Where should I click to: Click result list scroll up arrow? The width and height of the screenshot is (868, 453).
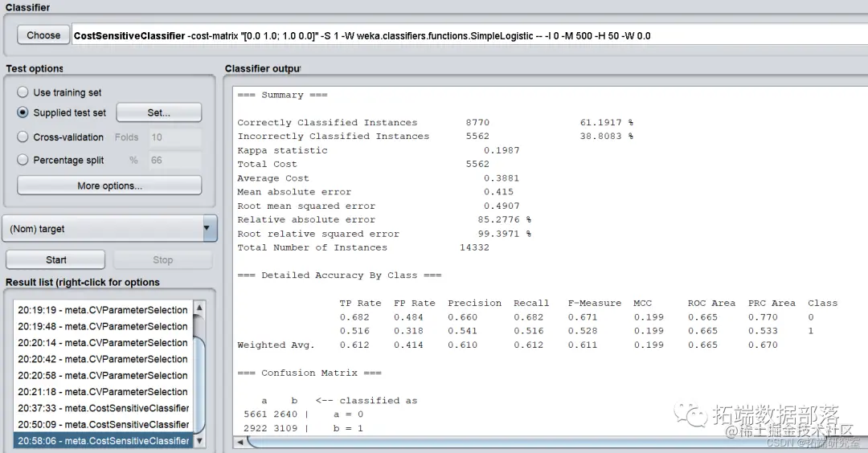coord(199,308)
